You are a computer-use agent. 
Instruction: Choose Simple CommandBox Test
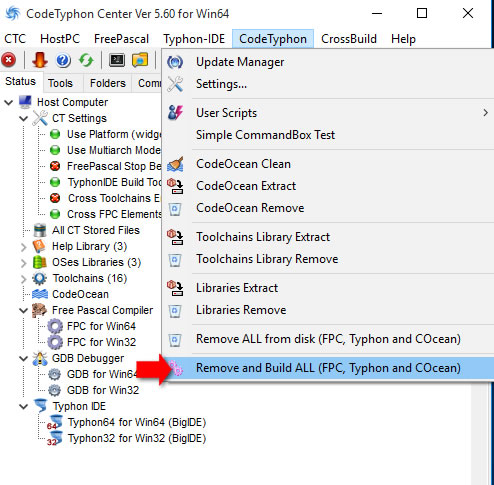(x=328, y=135)
